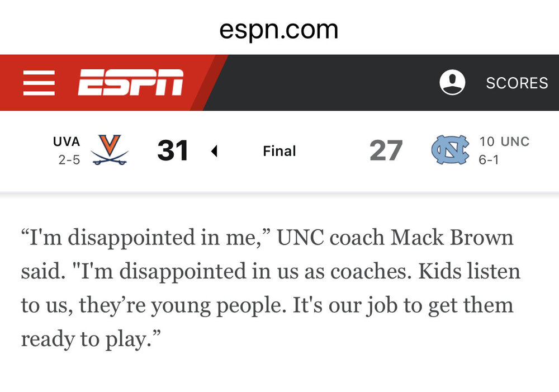
Task: Open the user profile account icon
Action: tap(452, 83)
